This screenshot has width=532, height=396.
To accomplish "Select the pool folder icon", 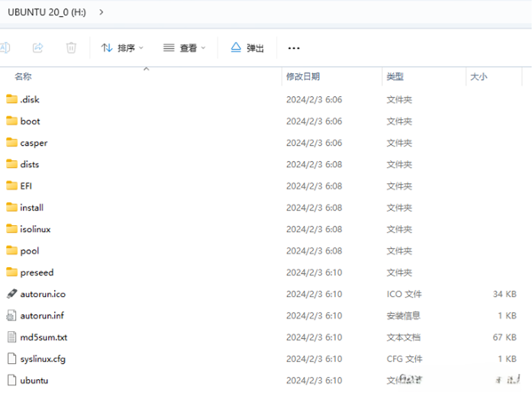I will coord(12,250).
